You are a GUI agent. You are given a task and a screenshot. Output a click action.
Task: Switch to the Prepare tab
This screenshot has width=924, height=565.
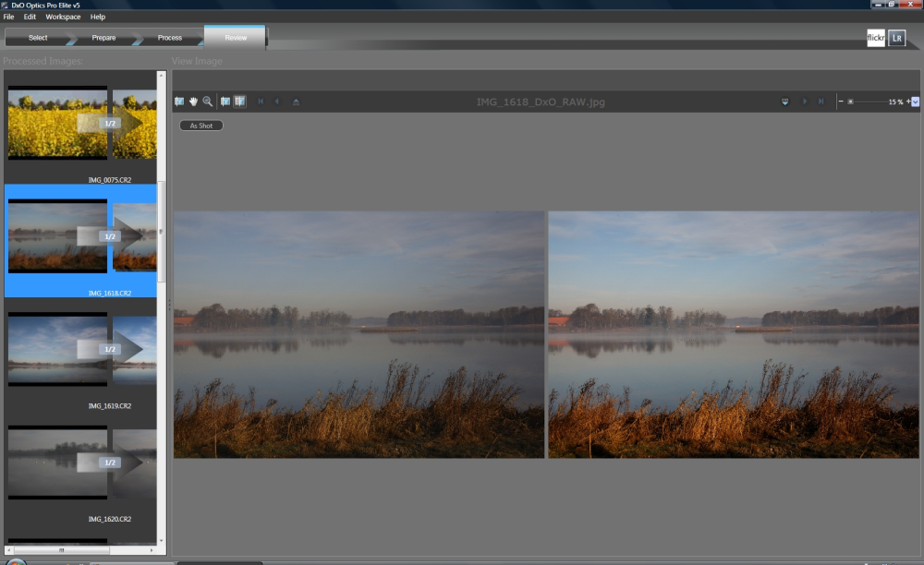103,38
